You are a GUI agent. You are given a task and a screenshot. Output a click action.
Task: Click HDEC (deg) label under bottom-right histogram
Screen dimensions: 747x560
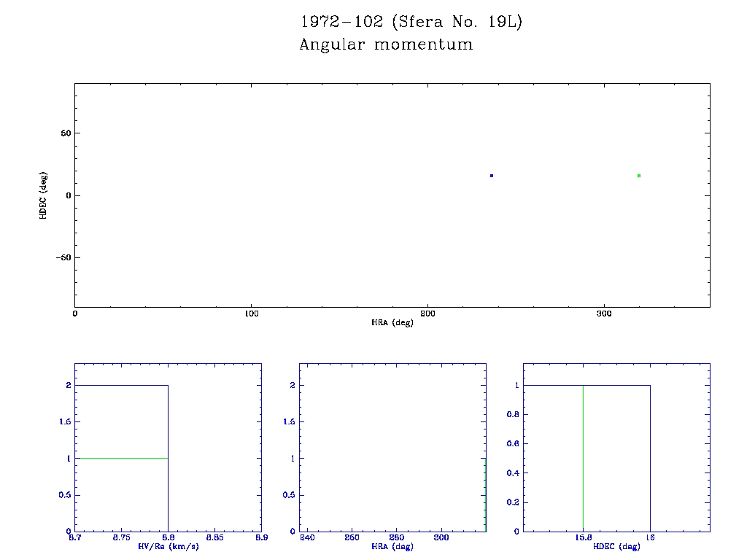(617, 546)
